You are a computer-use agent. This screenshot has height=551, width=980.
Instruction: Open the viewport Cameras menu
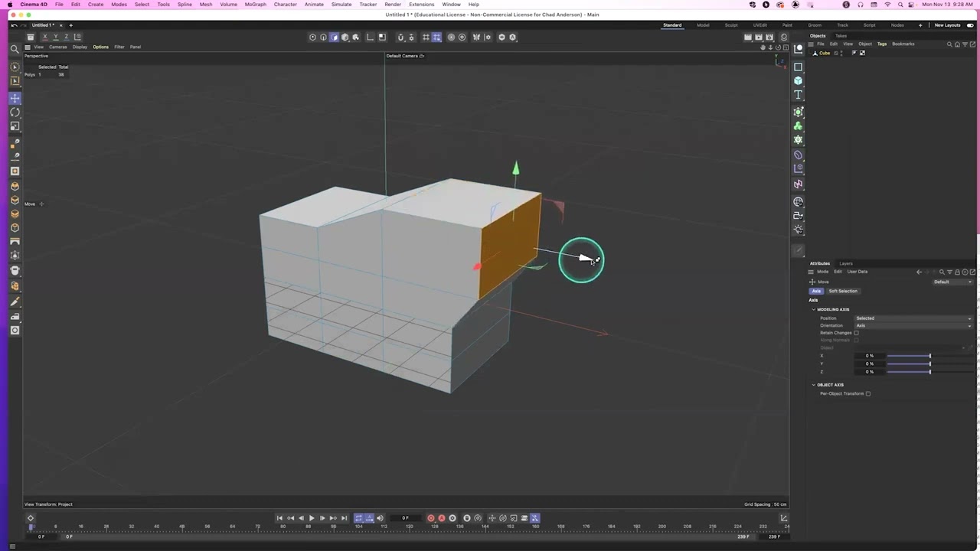click(58, 47)
